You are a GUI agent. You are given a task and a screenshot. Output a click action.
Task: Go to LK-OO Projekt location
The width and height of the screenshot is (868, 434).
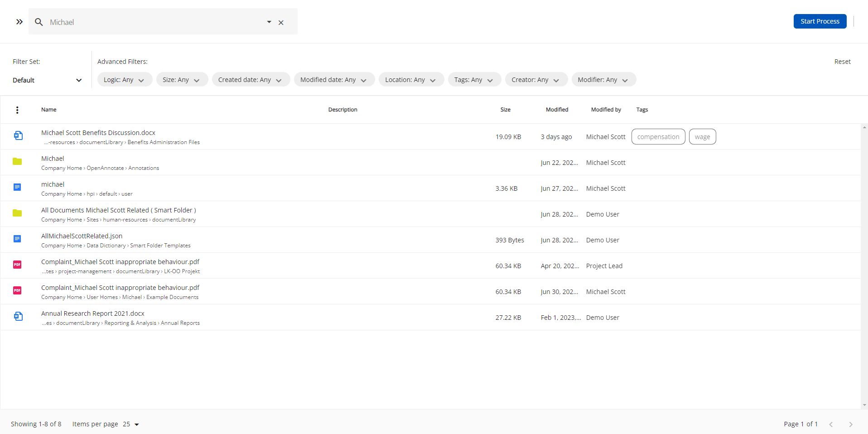tap(182, 271)
